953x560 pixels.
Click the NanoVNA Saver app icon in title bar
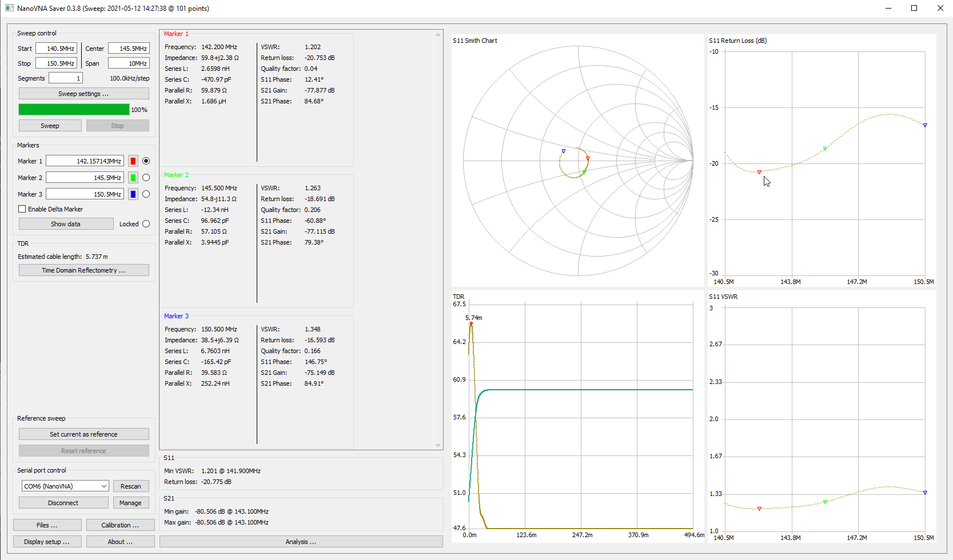pyautogui.click(x=9, y=8)
